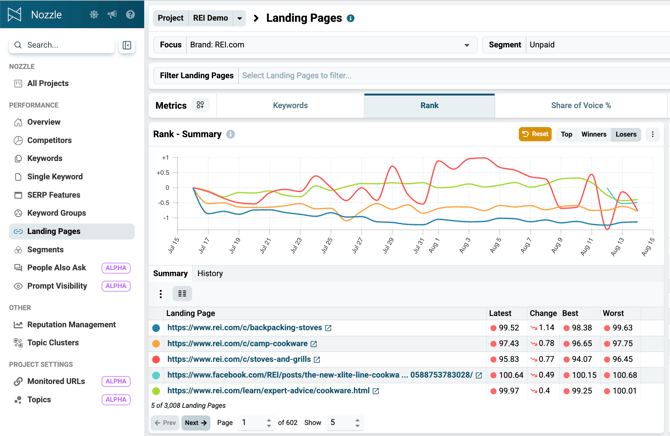The width and height of the screenshot is (670, 436).
Task: Open external link icon for backpacking-stoves URL
Action: pos(328,328)
